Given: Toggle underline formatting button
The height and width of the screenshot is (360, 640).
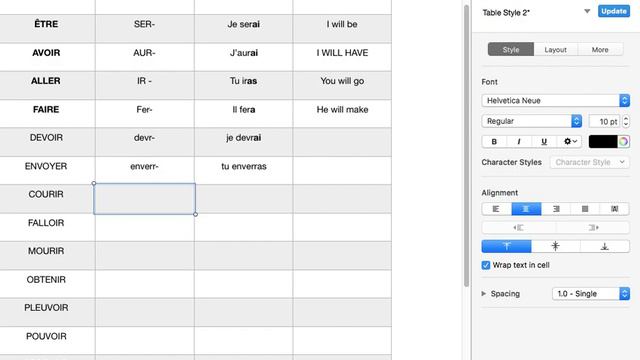Looking at the screenshot, I should (544, 141).
